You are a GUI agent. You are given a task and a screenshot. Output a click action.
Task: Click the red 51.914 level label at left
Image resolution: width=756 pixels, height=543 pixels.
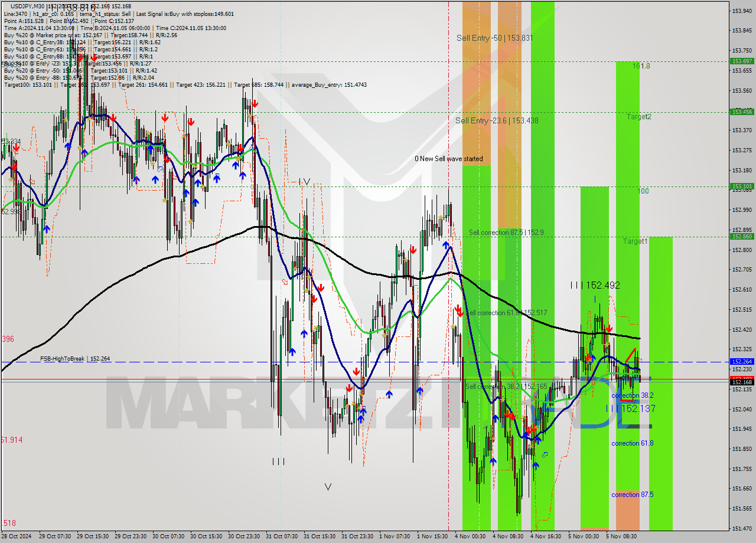tap(12, 440)
